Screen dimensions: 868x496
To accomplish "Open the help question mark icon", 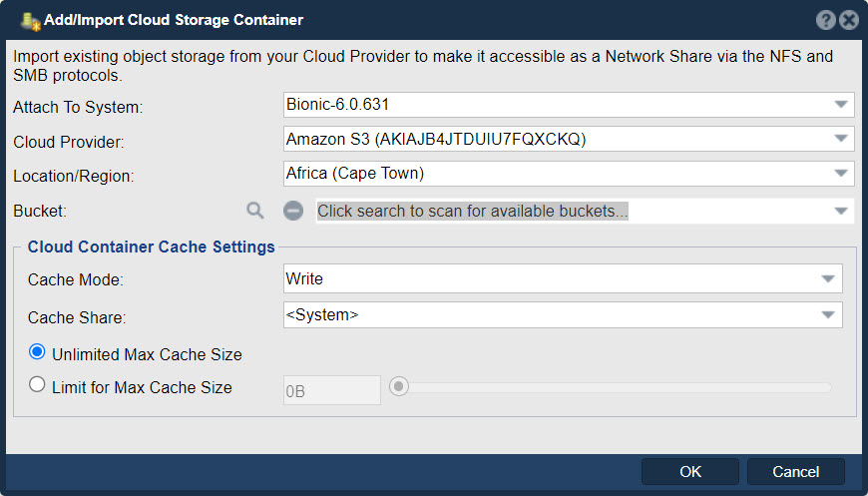I will pos(825,21).
